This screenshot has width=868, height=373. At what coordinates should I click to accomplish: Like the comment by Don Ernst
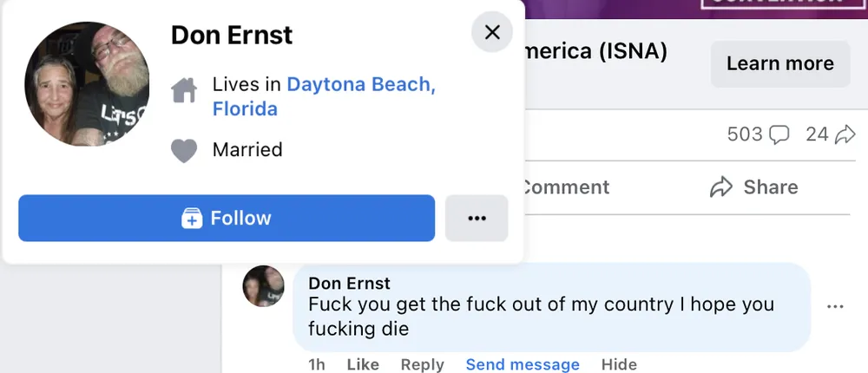363,364
